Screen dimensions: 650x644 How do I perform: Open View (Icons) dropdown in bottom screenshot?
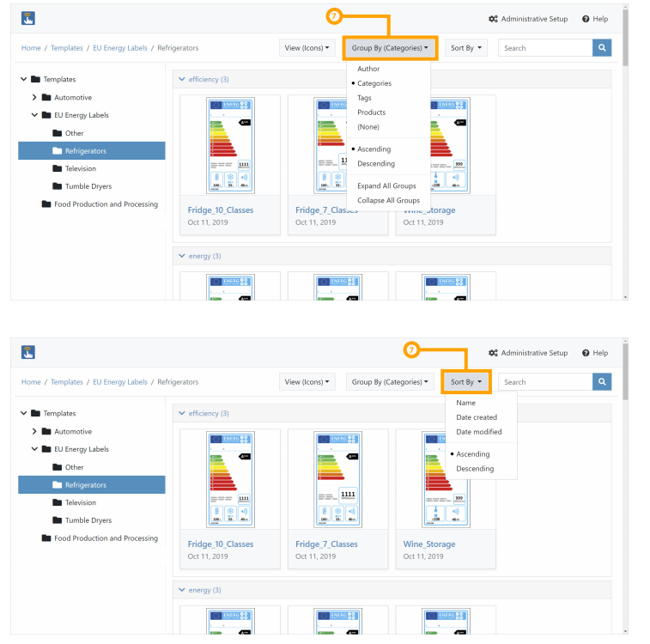coord(307,381)
